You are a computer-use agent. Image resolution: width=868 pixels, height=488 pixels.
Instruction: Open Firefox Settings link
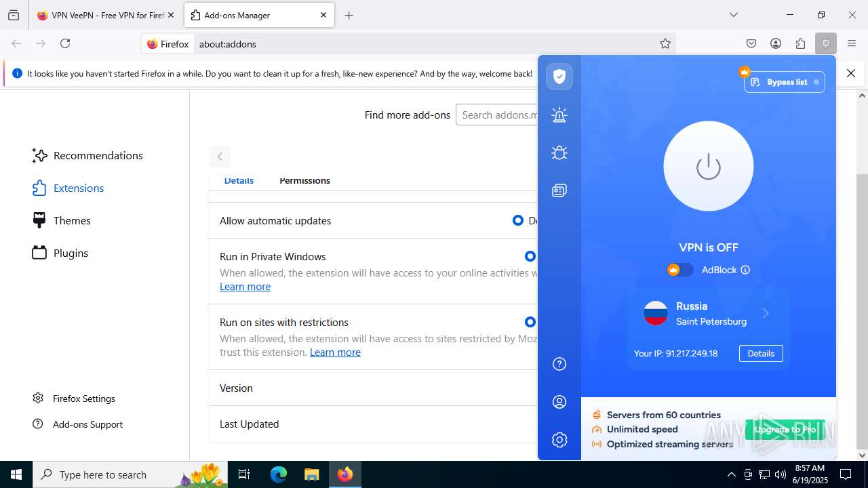75,399
